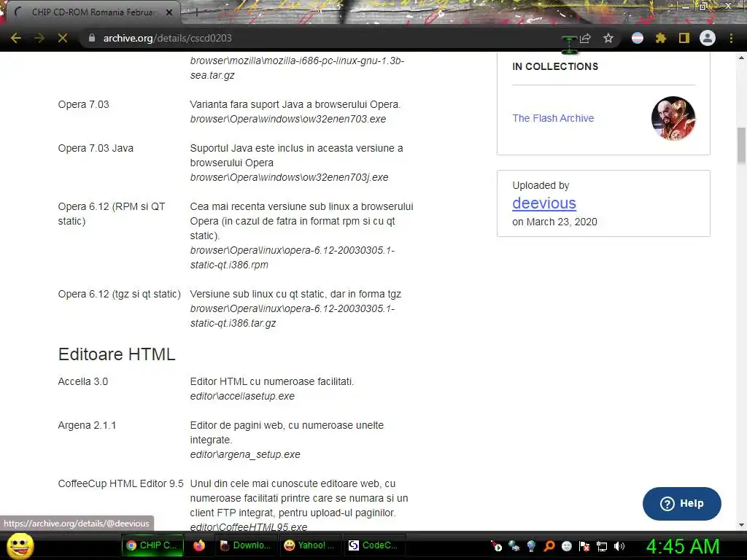Click The Flash Archive collection thumbnail
Image resolution: width=747 pixels, height=560 pixels.
click(673, 118)
